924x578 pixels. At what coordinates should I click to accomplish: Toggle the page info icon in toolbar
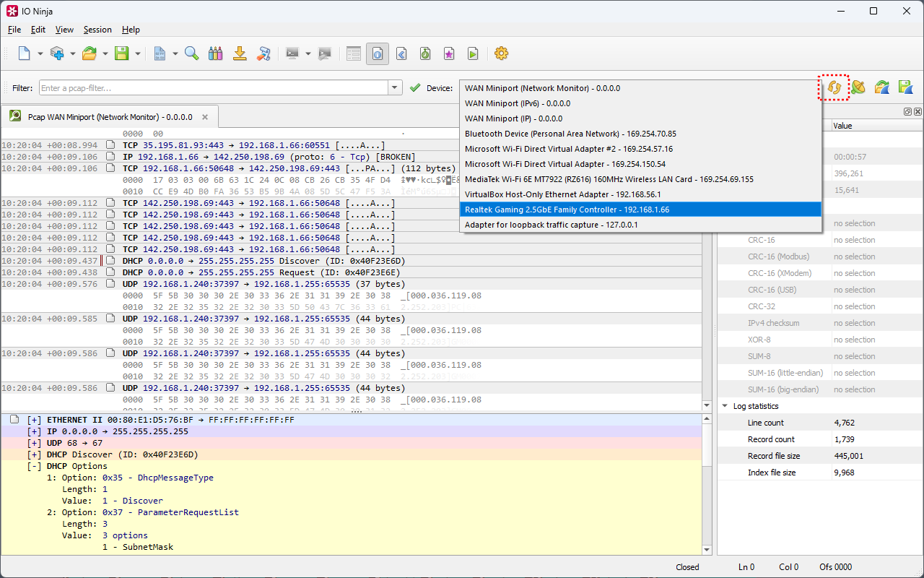(377, 53)
